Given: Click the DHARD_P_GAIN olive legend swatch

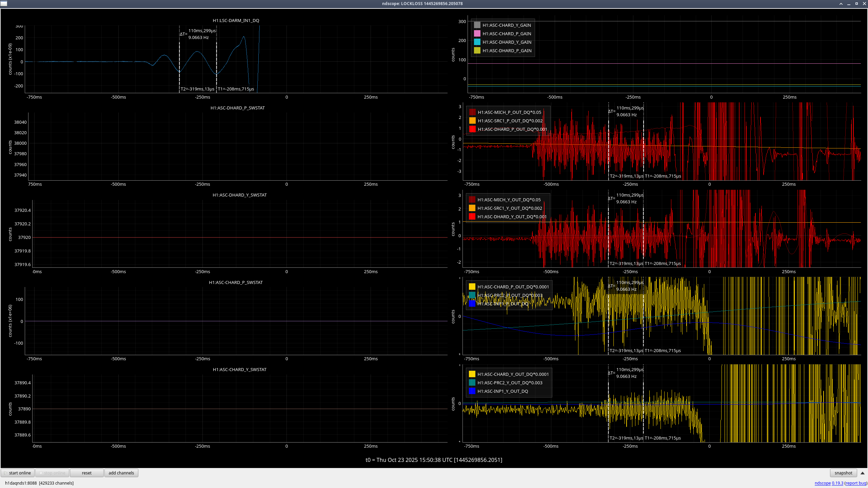Looking at the screenshot, I should coord(477,50).
